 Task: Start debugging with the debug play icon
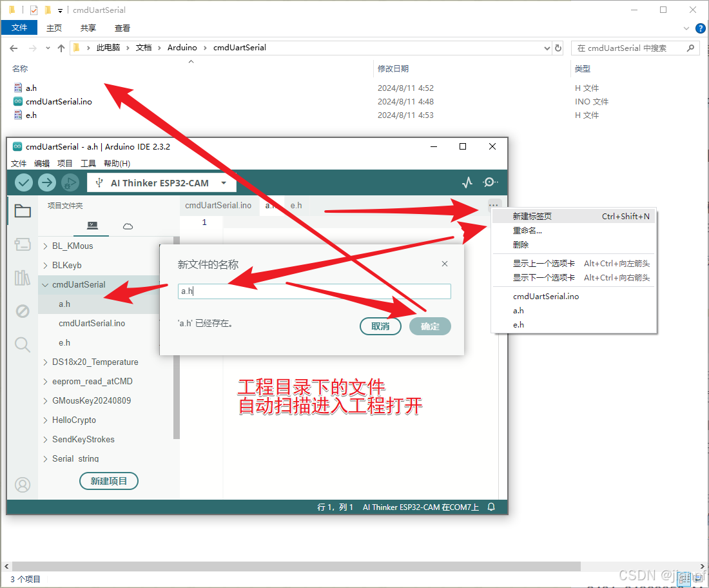click(x=70, y=182)
